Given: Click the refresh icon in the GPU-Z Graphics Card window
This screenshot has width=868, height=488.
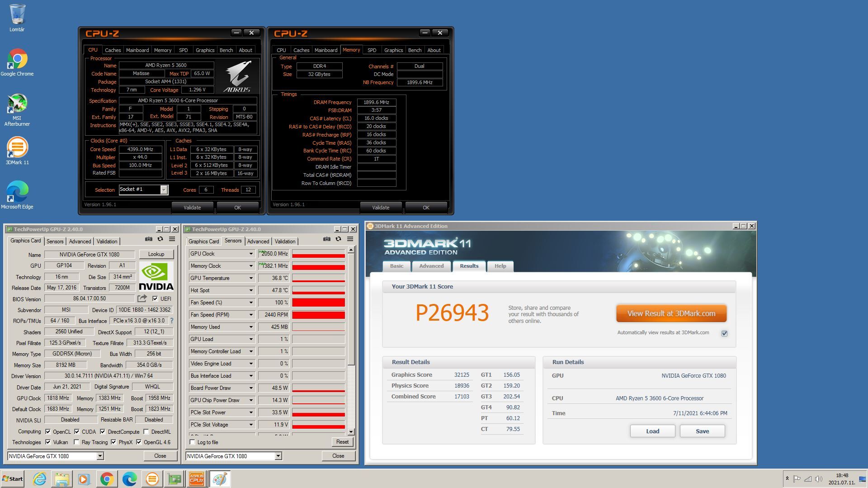Looking at the screenshot, I should coord(160,239).
